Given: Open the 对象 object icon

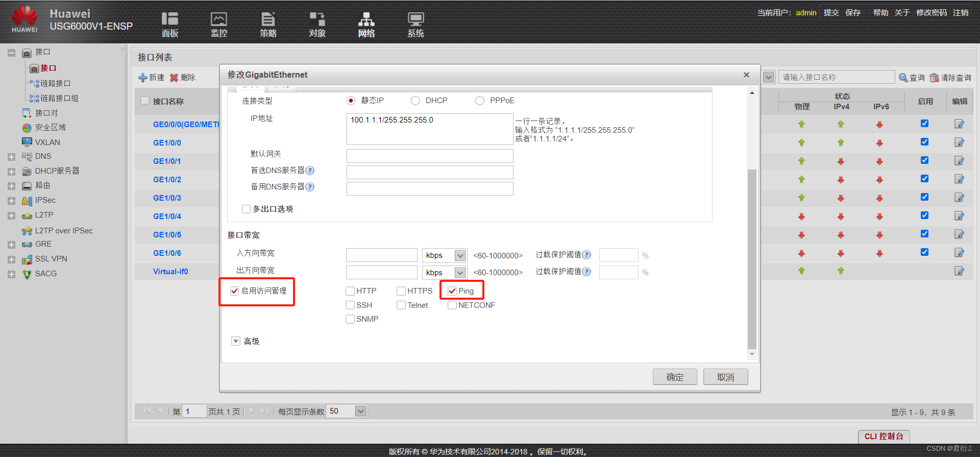Looking at the screenshot, I should tap(317, 25).
